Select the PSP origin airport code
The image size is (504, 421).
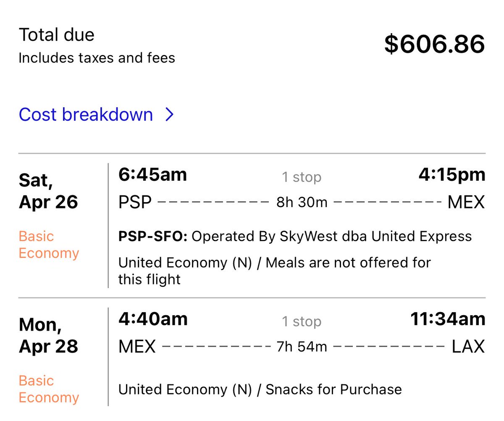coord(135,203)
